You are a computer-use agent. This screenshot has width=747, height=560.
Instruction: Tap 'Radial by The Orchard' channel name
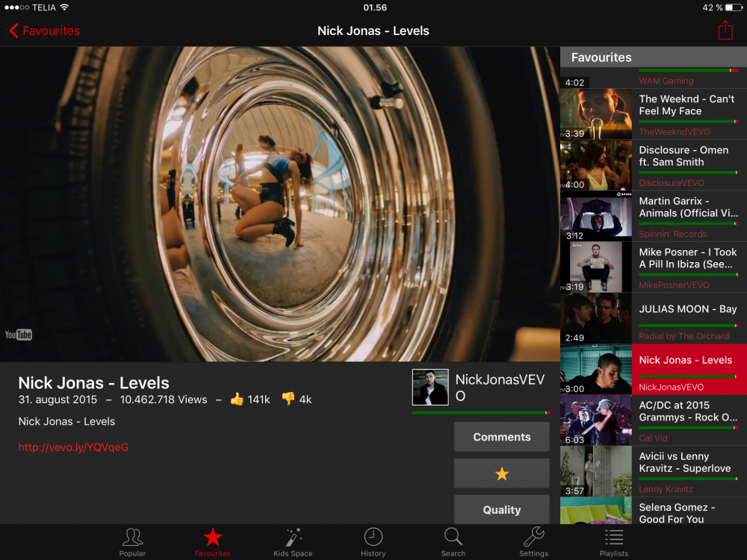(x=684, y=336)
